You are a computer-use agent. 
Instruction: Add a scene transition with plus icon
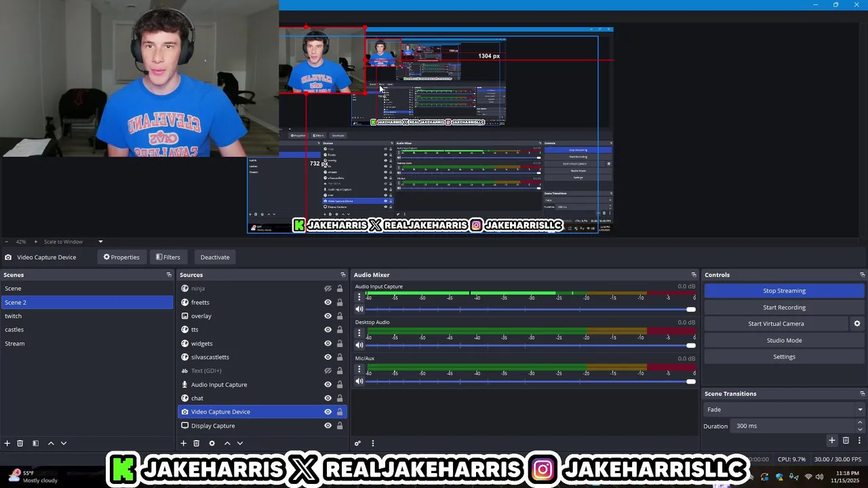pos(832,441)
